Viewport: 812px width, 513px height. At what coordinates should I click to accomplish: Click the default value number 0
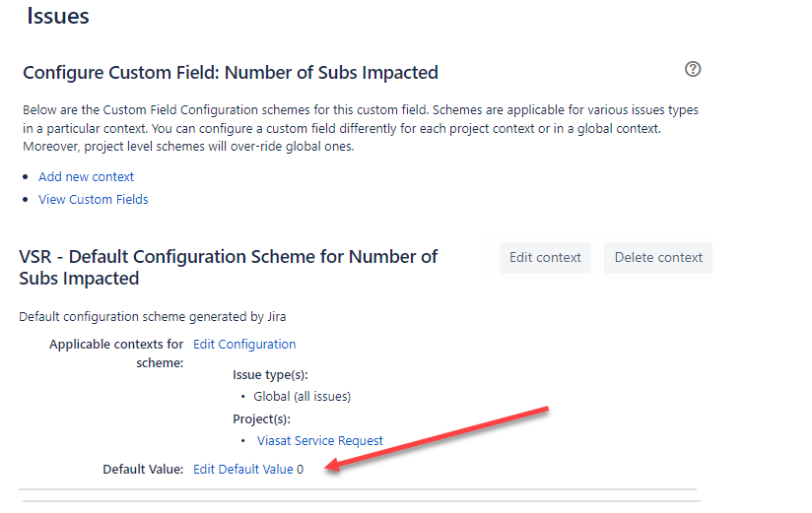tap(300, 470)
